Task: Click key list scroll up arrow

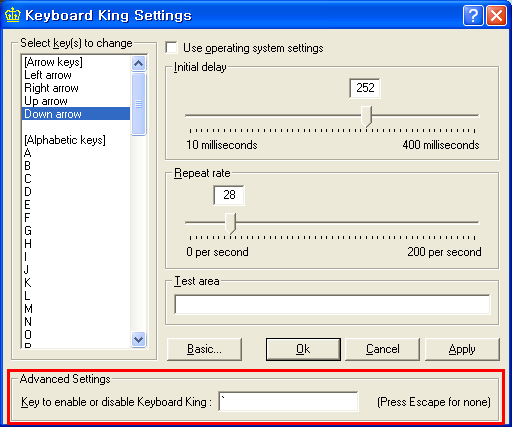Action: 138,63
